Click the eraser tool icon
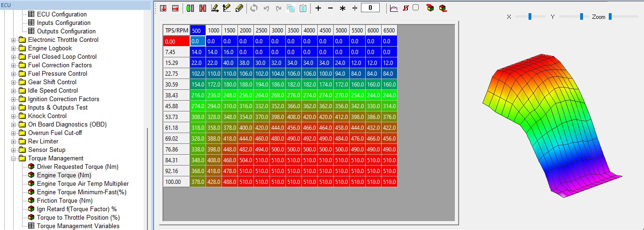Viewport: 644px width, 230px height. (x=239, y=8)
